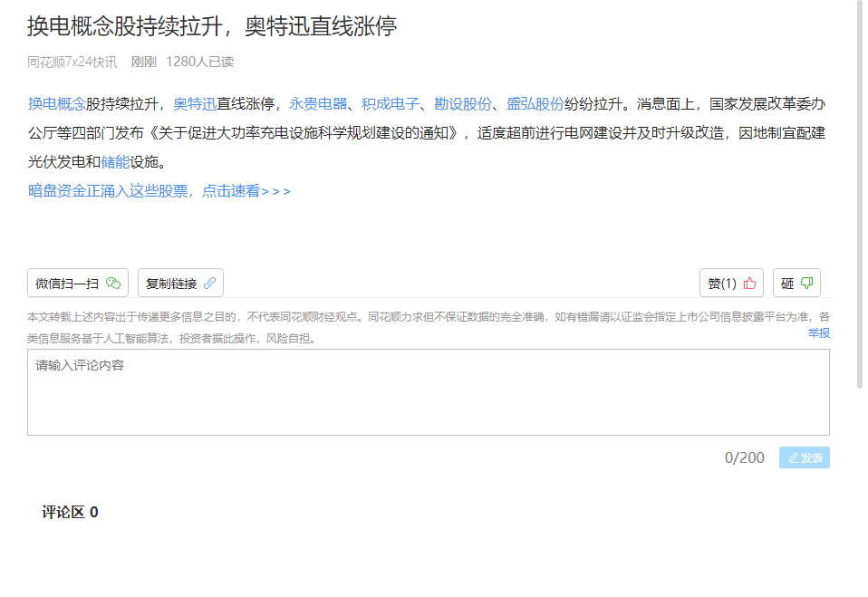Open the 积成电子 stock link
The width and height of the screenshot is (868, 597).
coord(391,104)
